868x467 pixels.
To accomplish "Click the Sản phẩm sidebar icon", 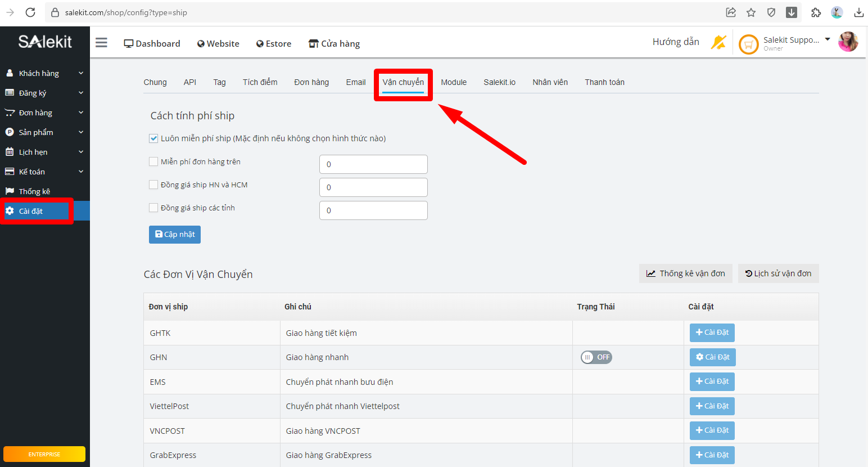I will pyautogui.click(x=10, y=132).
